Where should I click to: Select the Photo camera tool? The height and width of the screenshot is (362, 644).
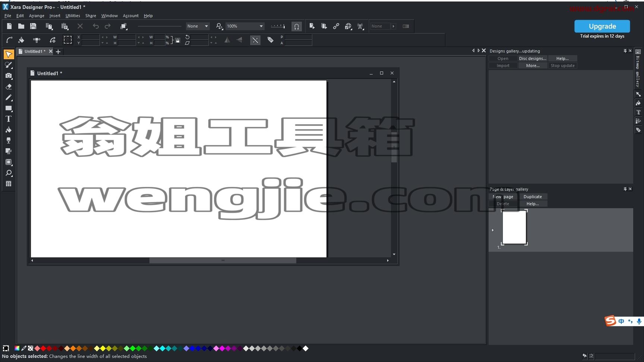coord(9,76)
